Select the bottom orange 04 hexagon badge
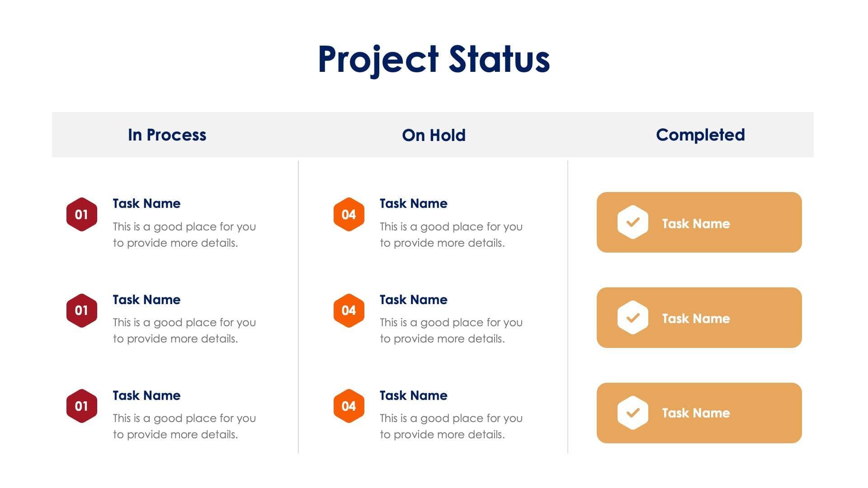 (349, 406)
